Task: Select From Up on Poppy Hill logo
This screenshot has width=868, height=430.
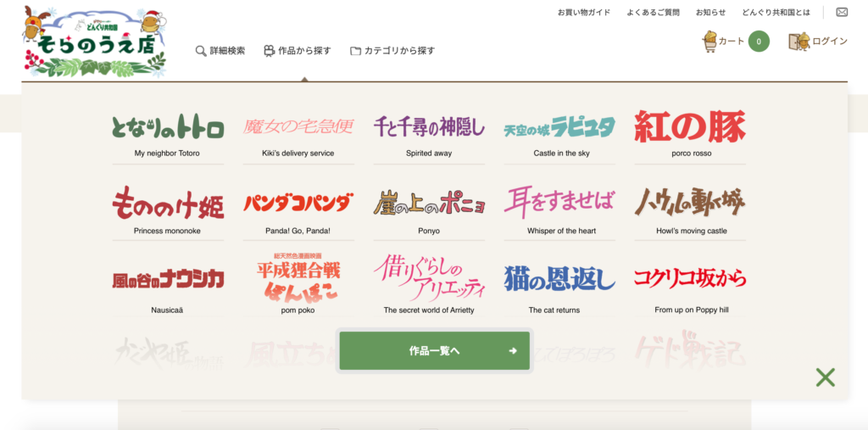Action: click(690, 279)
